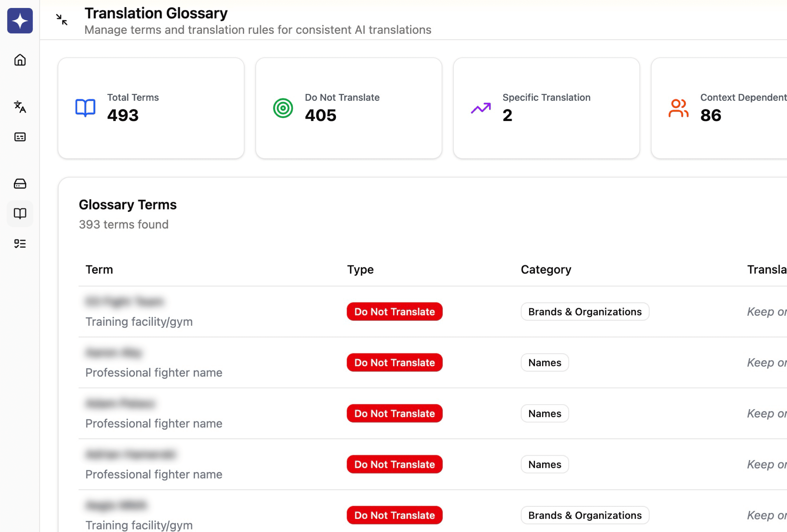
Task: Click the Do Not Translate stat card
Action: [348, 108]
